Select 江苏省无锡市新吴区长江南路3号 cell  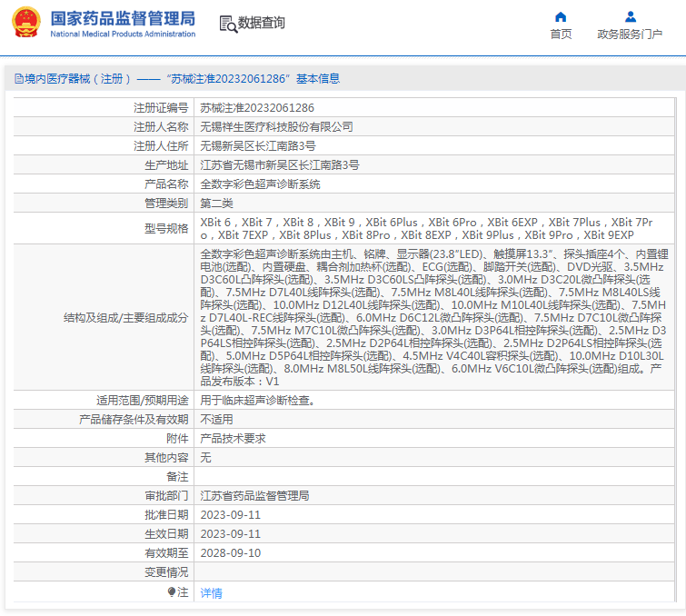coord(280,165)
